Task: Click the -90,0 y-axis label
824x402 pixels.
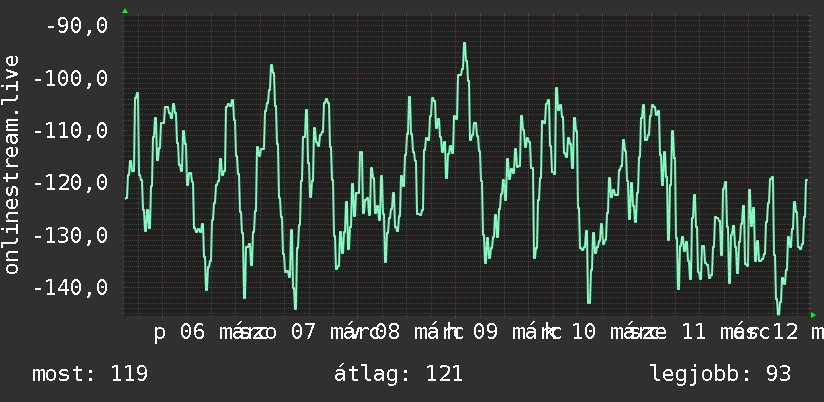Action: coord(77,26)
